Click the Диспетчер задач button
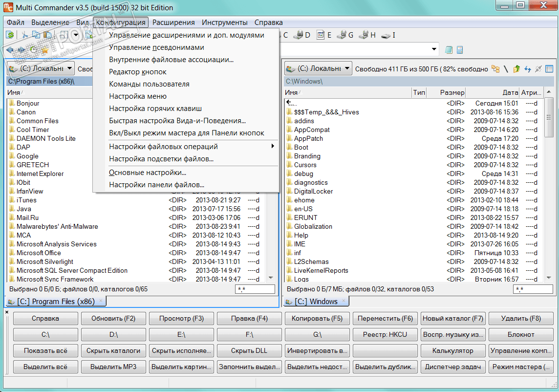Screen dimensions: 559x392 click(453, 367)
